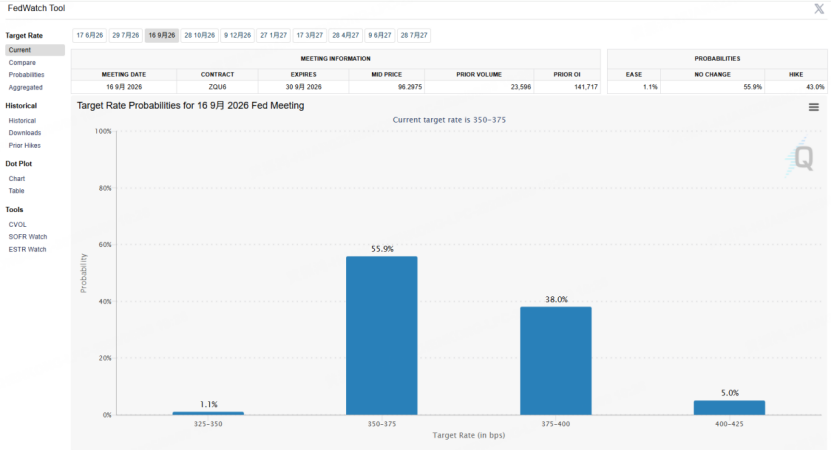Click the MEETING DATE column header
Image resolution: width=831 pixels, height=451 pixels.
click(123, 75)
